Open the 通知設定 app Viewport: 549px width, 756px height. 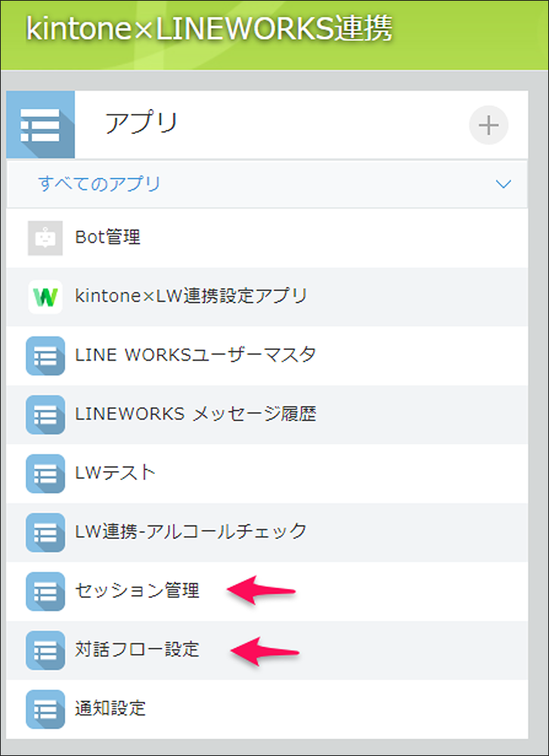(x=110, y=708)
